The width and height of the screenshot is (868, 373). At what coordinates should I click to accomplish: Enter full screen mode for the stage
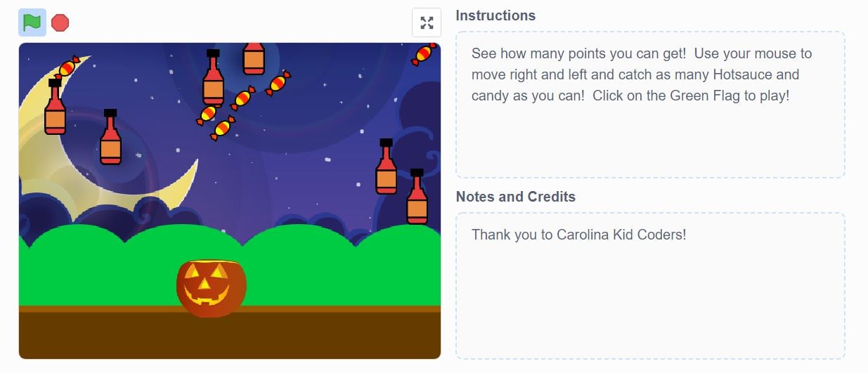click(x=426, y=22)
